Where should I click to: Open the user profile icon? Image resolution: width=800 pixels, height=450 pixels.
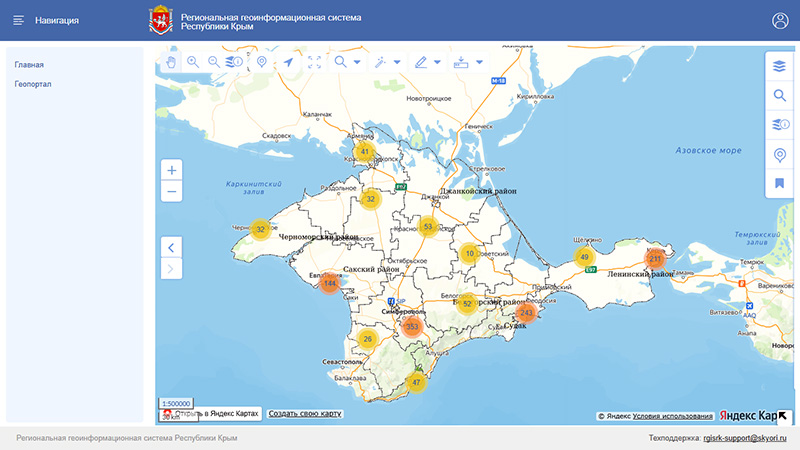[x=780, y=20]
